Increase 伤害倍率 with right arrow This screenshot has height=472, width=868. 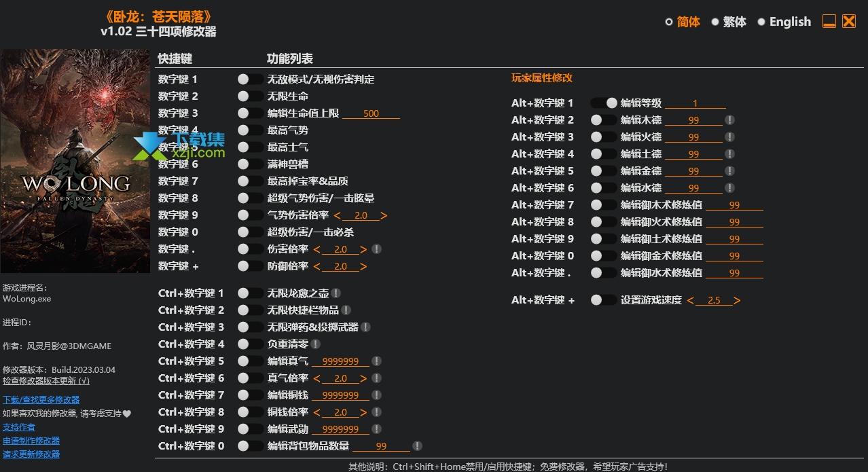click(x=363, y=250)
